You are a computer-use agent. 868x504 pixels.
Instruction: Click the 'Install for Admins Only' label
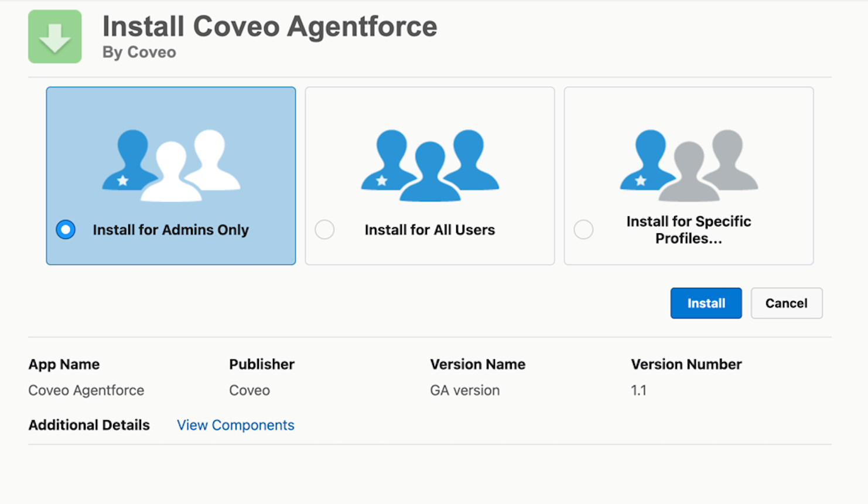point(171,230)
